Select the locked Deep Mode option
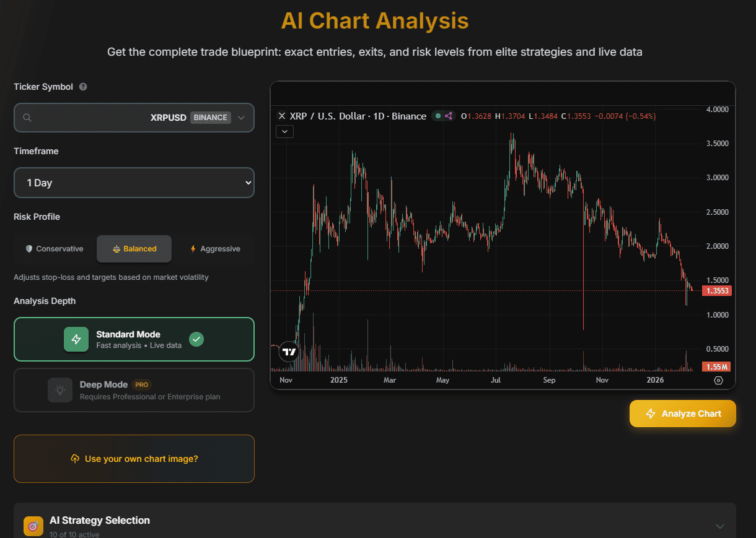 pos(134,390)
